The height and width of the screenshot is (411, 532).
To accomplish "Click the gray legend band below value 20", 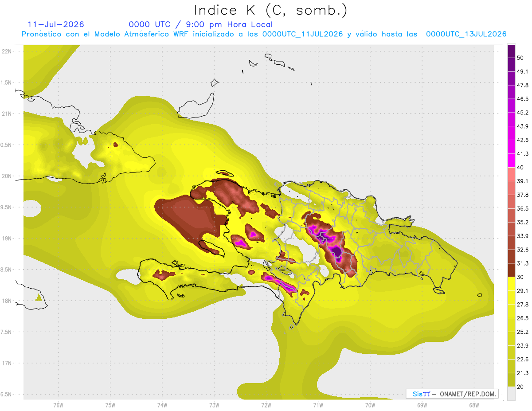I will pyautogui.click(x=511, y=393).
